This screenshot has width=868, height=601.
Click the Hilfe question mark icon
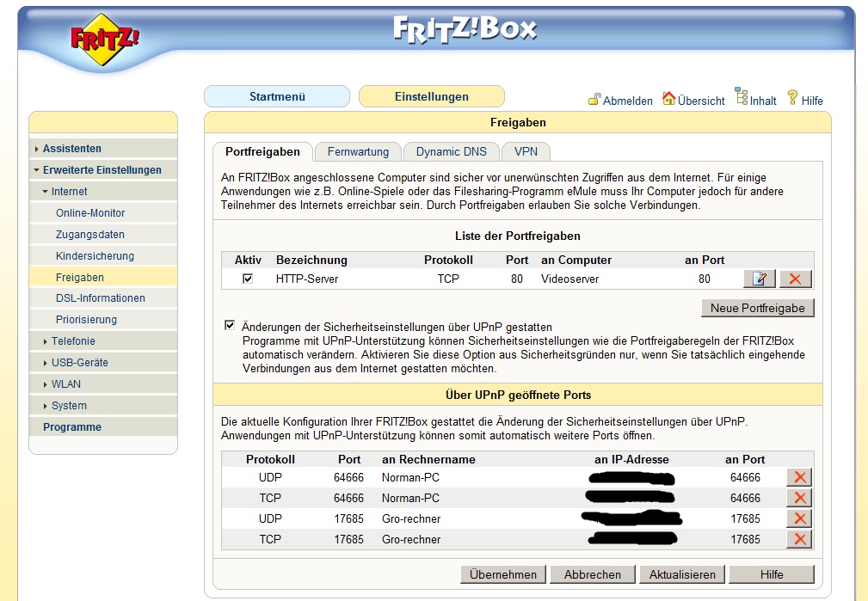(792, 98)
